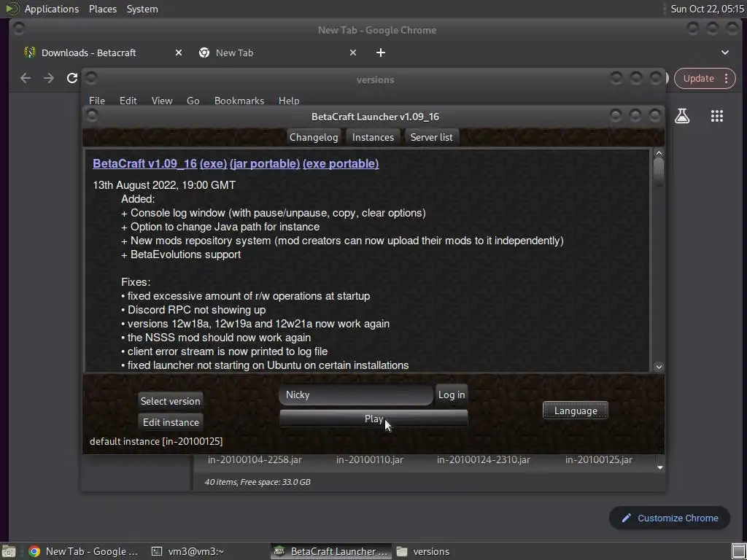The height and width of the screenshot is (560, 747).
Task: Click the Chrome window menu button
Action: (19, 29)
